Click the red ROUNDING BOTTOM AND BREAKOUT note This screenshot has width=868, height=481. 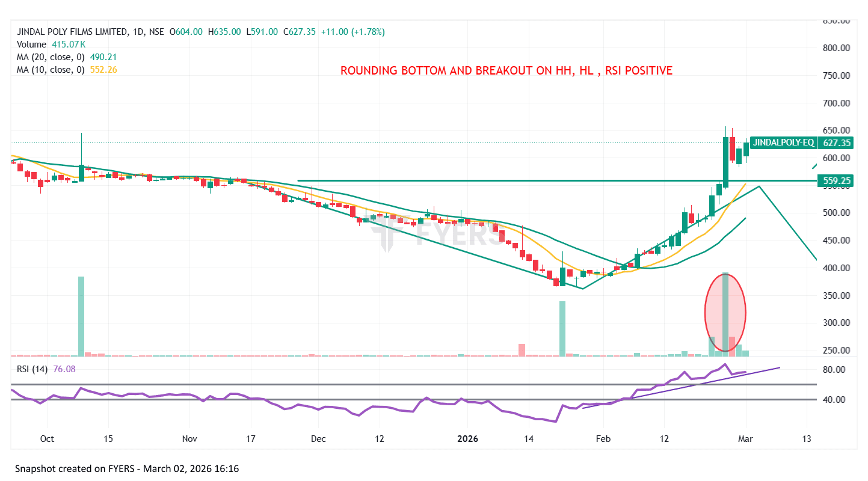[506, 70]
